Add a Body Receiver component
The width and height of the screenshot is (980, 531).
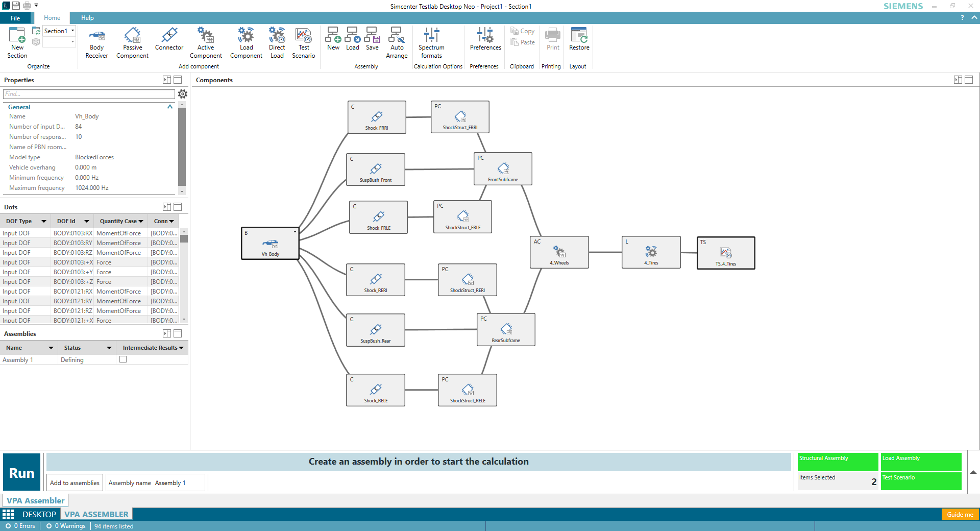[96, 43]
